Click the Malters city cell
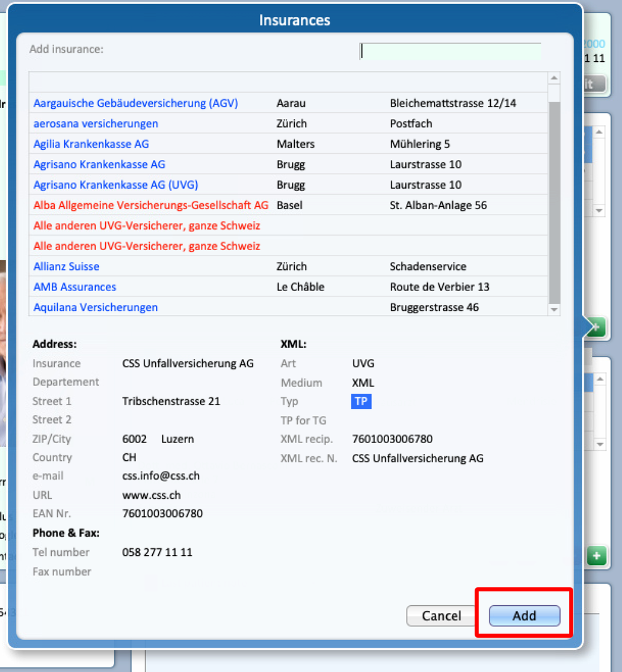 click(x=295, y=144)
